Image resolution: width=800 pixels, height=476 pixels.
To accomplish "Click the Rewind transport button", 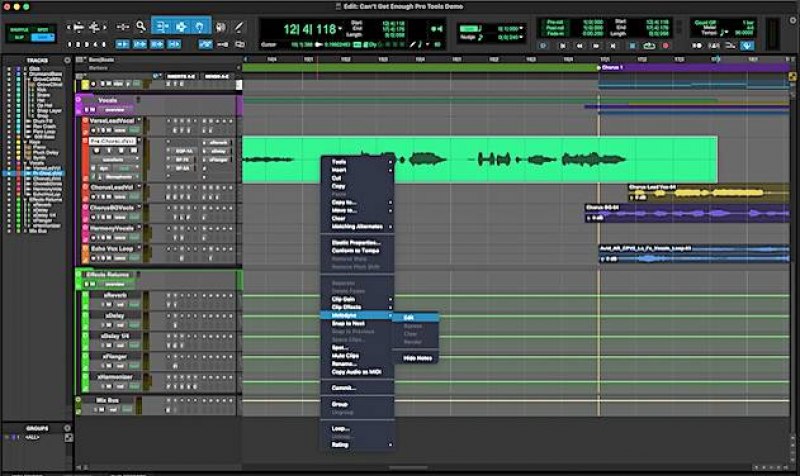I will (x=580, y=45).
